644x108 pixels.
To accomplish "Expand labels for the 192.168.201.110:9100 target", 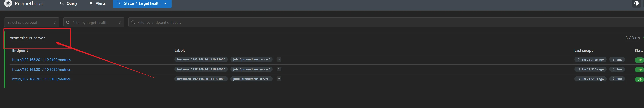I will (279, 59).
